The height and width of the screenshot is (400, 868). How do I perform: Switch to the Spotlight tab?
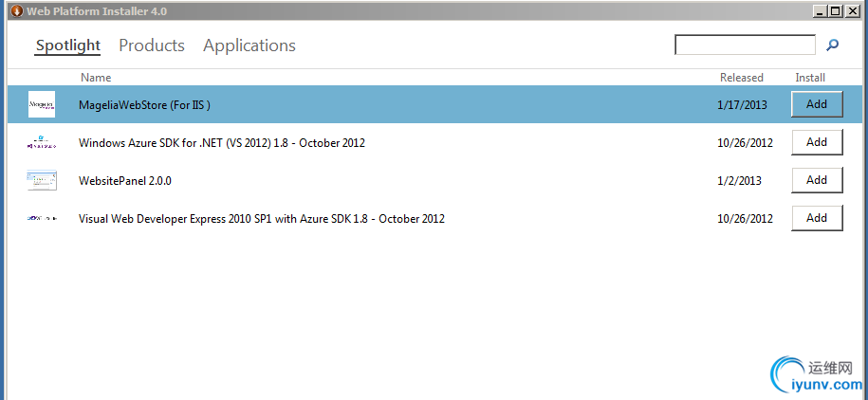pyautogui.click(x=68, y=45)
